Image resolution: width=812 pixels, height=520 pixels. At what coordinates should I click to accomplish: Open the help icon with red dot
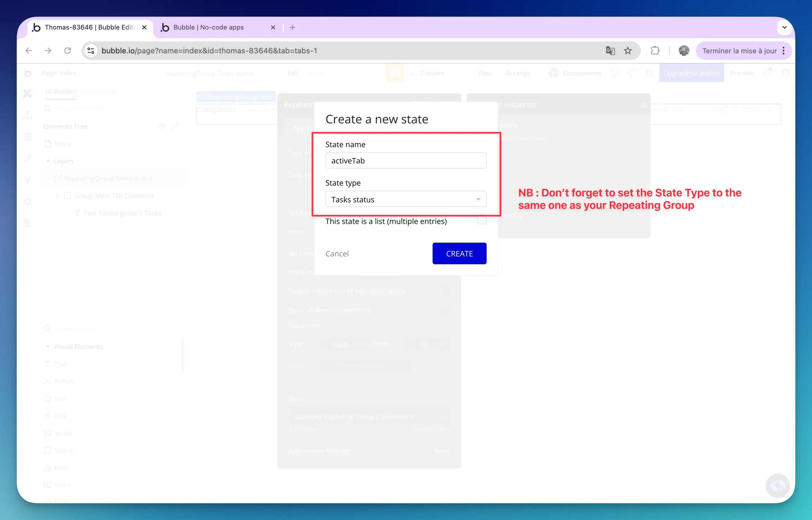768,73
